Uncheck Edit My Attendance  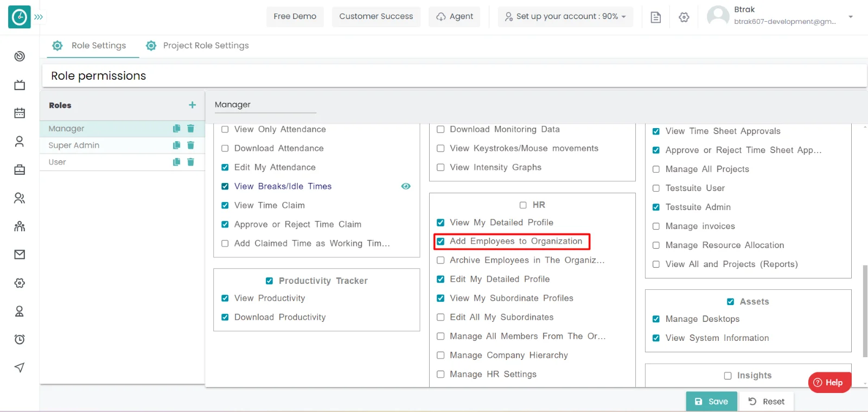click(x=225, y=167)
